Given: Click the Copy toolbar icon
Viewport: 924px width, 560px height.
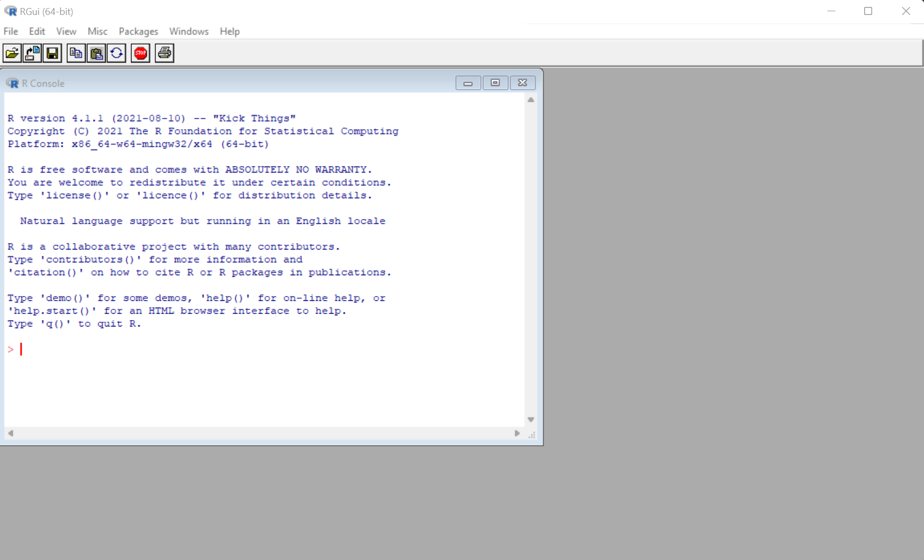Looking at the screenshot, I should (x=76, y=53).
